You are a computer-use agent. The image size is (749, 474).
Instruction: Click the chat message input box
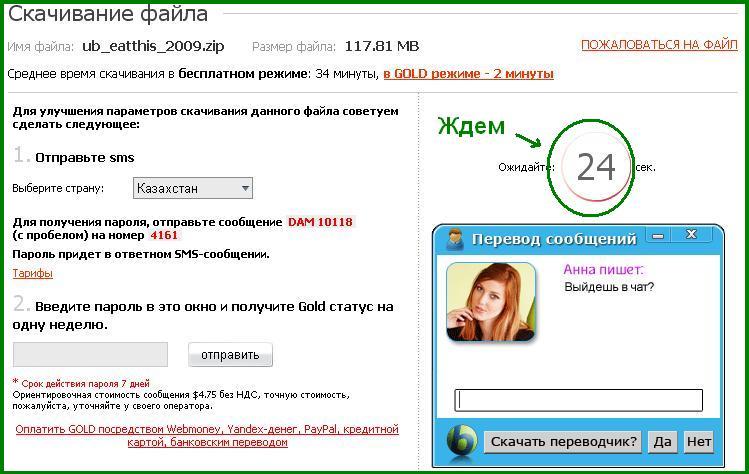[x=578, y=400]
